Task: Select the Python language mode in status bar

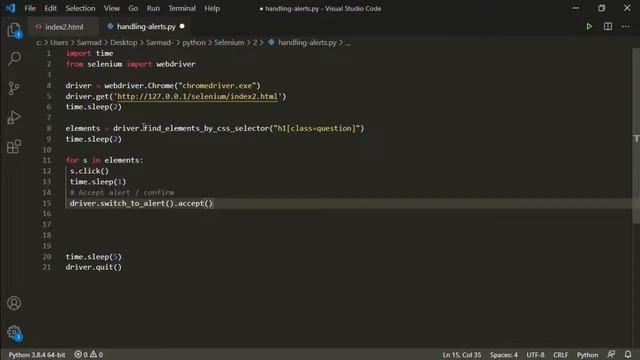Action: point(587,355)
